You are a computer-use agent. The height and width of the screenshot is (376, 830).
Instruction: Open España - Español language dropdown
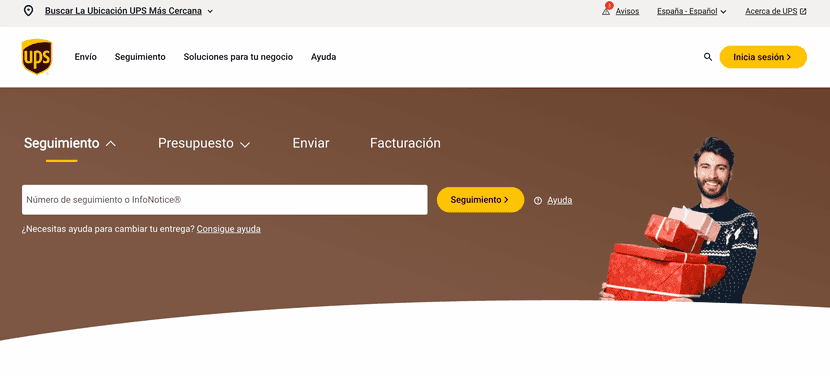click(x=691, y=11)
